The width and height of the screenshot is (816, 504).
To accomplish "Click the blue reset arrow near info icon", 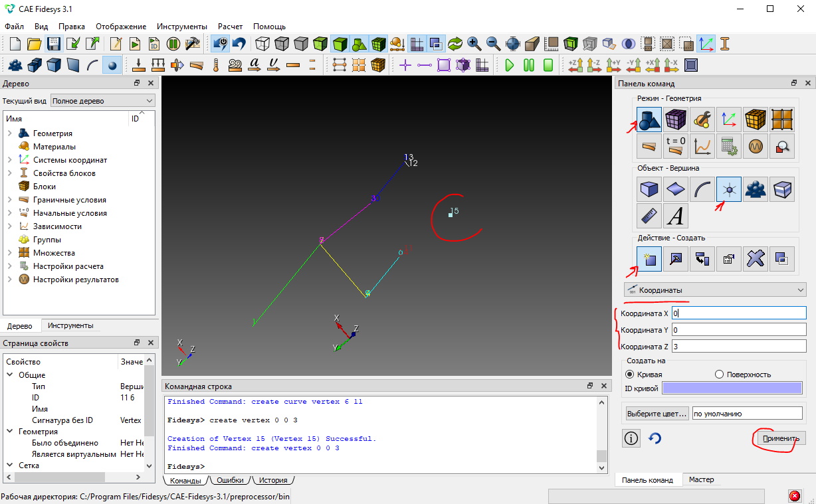I will (655, 438).
